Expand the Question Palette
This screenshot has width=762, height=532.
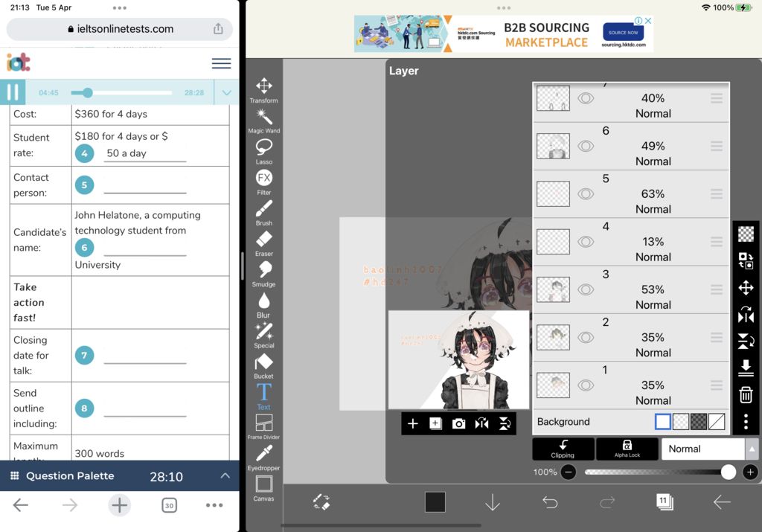pyautogui.click(x=225, y=475)
